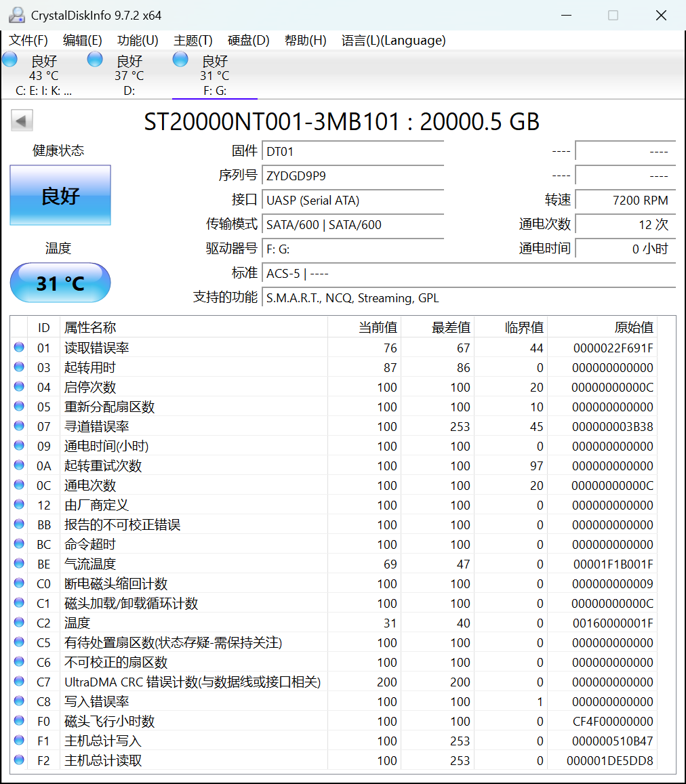This screenshot has width=686, height=784.
Task: Click the serial number field ZYDGD9P9
Action: pyautogui.click(x=353, y=176)
